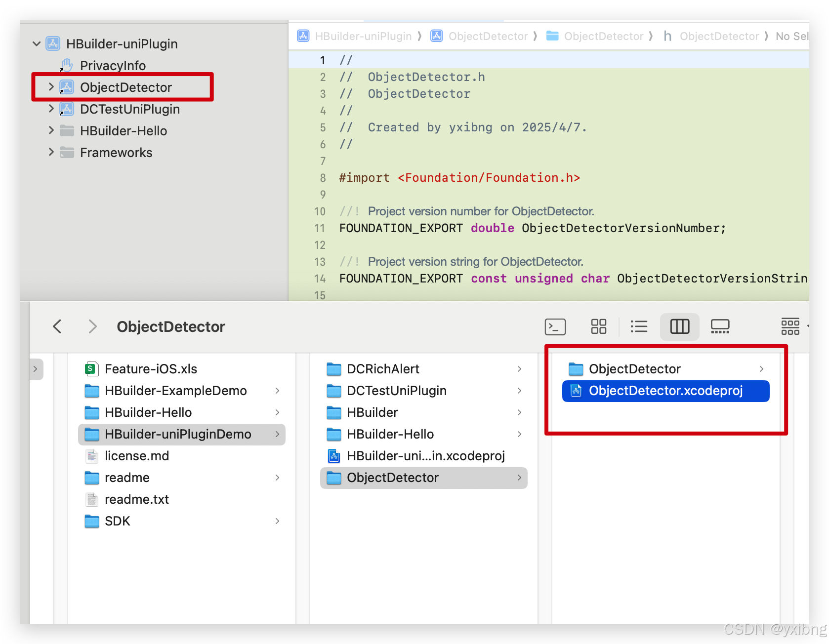Click the HBuilder-uni xcodeproj file icon
The width and height of the screenshot is (829, 644).
[334, 456]
